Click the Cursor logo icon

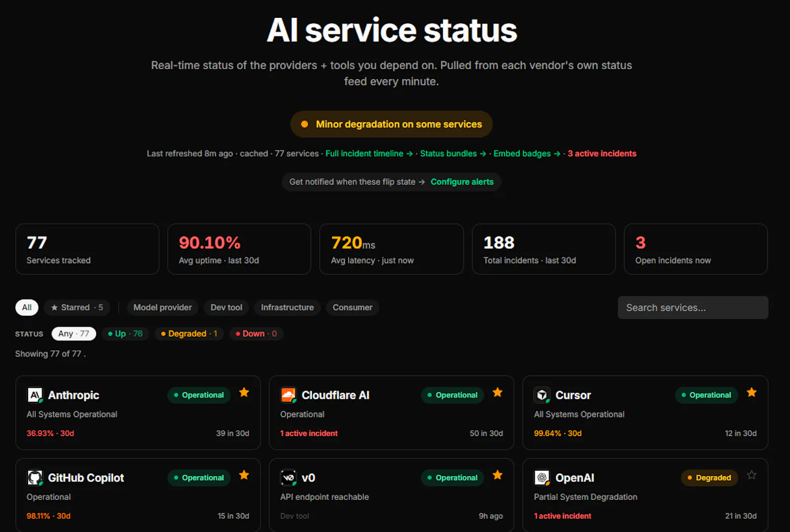click(x=542, y=395)
